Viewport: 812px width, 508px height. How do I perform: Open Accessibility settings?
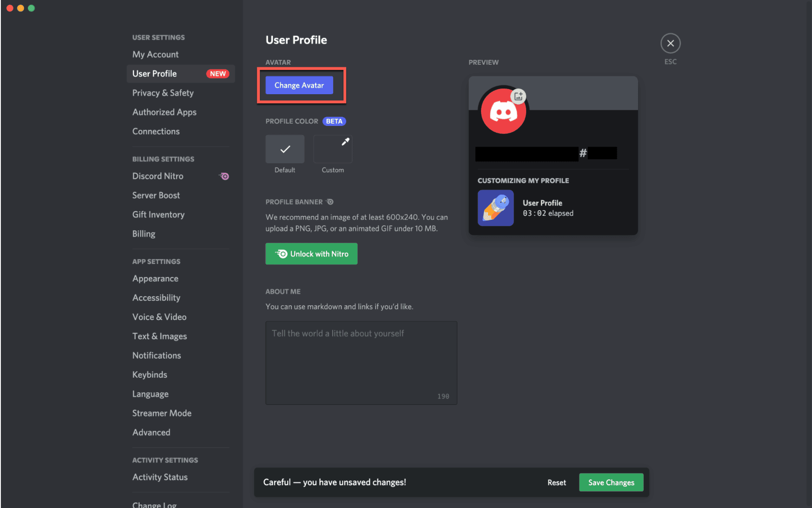click(180, 298)
